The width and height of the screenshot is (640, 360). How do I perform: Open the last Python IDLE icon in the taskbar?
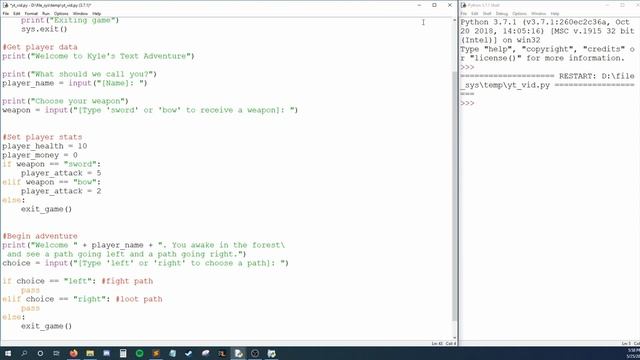coord(271,353)
